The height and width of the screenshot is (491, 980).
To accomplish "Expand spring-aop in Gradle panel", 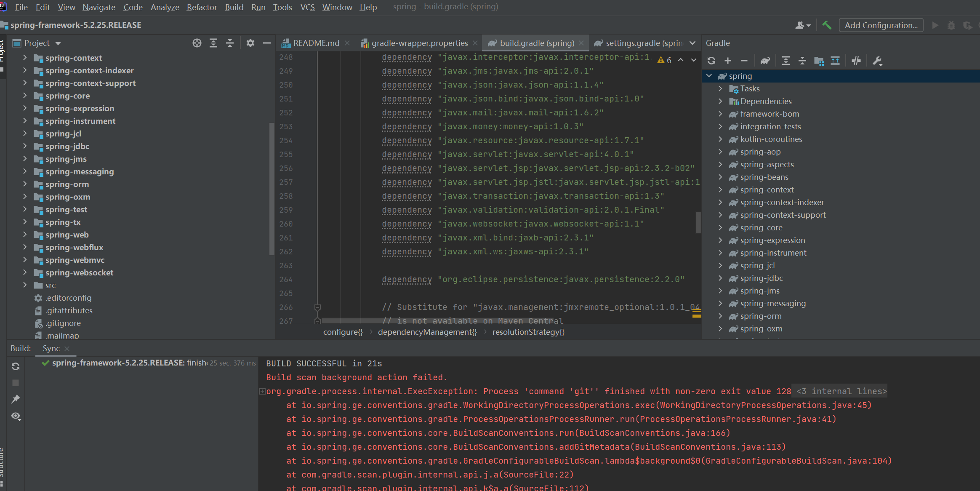I will (x=720, y=152).
